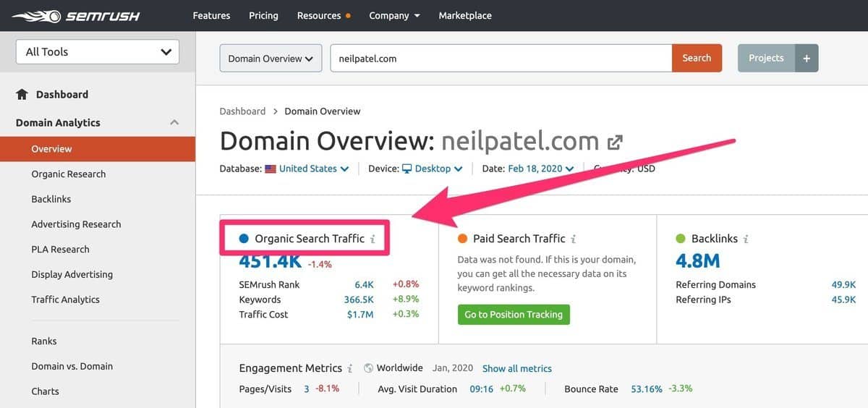Select Backlinks in the sidebar
This screenshot has height=408, width=868.
click(x=51, y=199)
